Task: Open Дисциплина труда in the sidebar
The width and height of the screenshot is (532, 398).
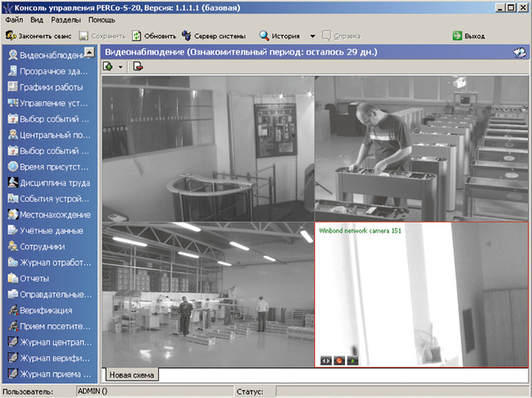Action: [x=48, y=183]
